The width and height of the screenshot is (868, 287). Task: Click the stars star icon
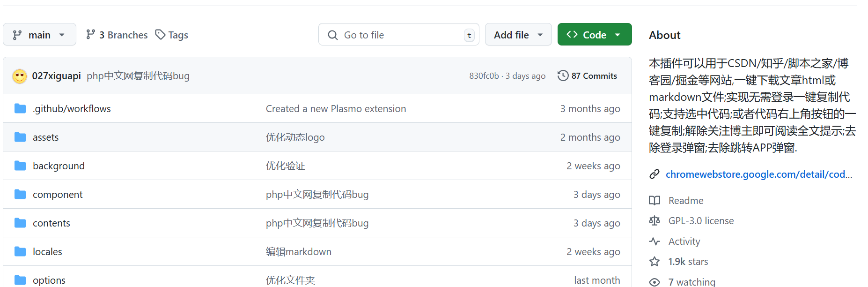[655, 262]
